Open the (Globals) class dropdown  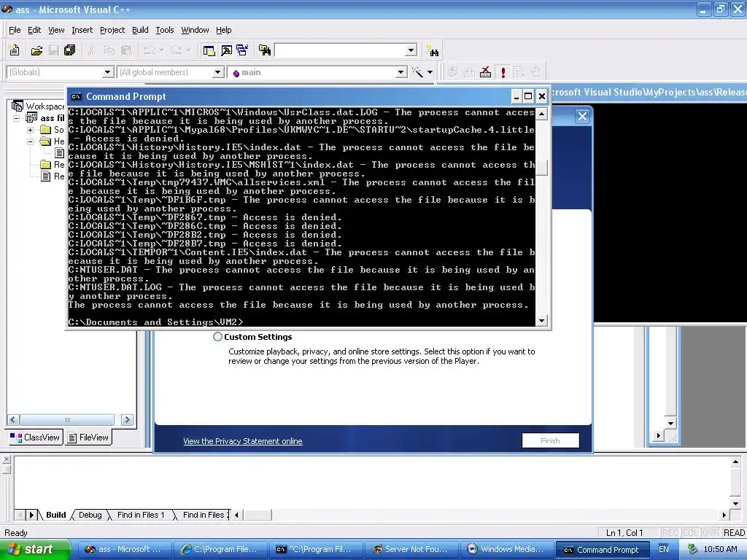[108, 72]
